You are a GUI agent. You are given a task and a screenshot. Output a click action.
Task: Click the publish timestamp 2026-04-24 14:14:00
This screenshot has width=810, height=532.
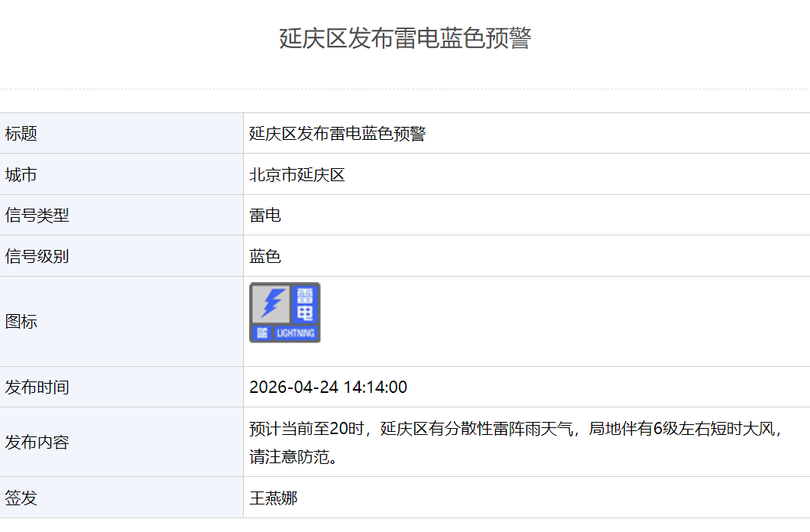click(328, 387)
